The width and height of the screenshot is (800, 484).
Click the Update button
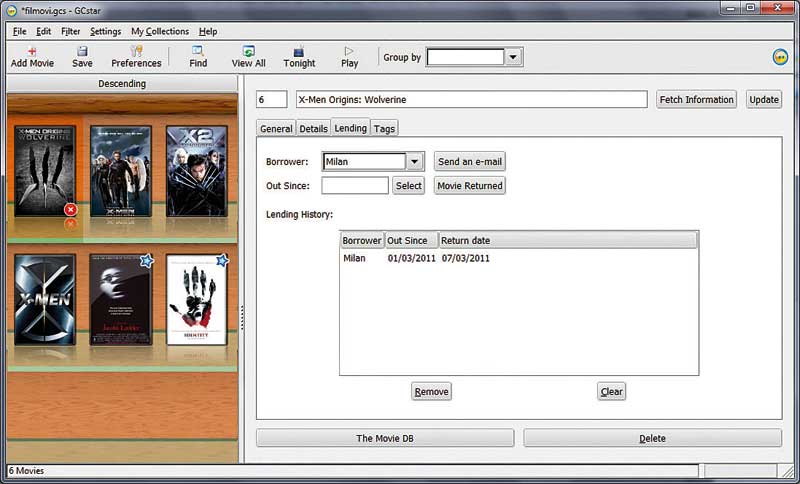coord(764,99)
